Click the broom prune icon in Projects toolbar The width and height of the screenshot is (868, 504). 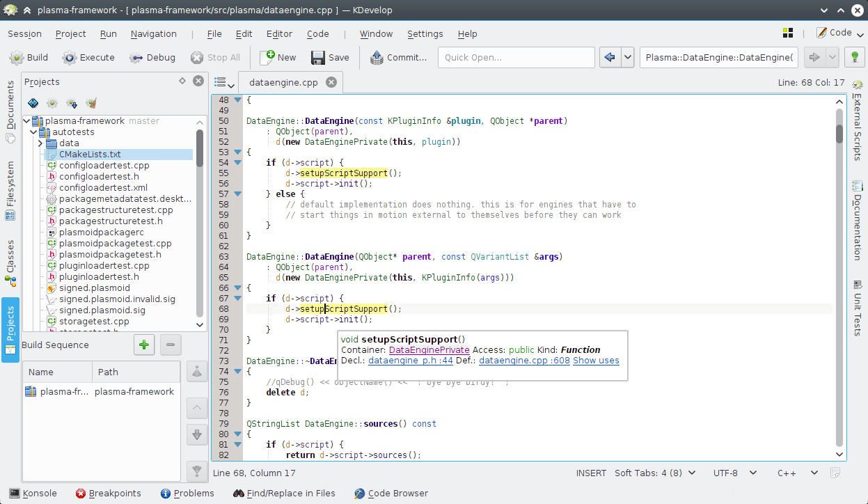point(91,102)
